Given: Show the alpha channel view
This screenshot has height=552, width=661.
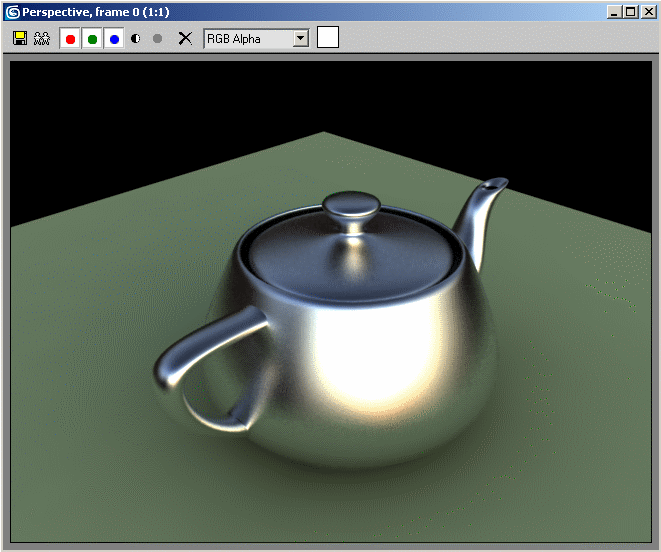Looking at the screenshot, I should (x=135, y=39).
